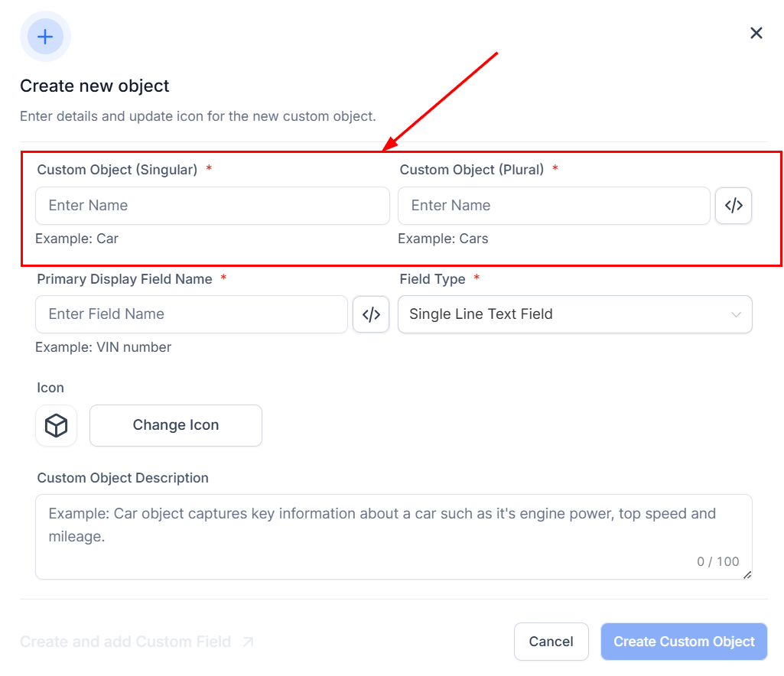Click the chevron arrow in Field Type box
The image size is (784, 676).
[x=736, y=314]
